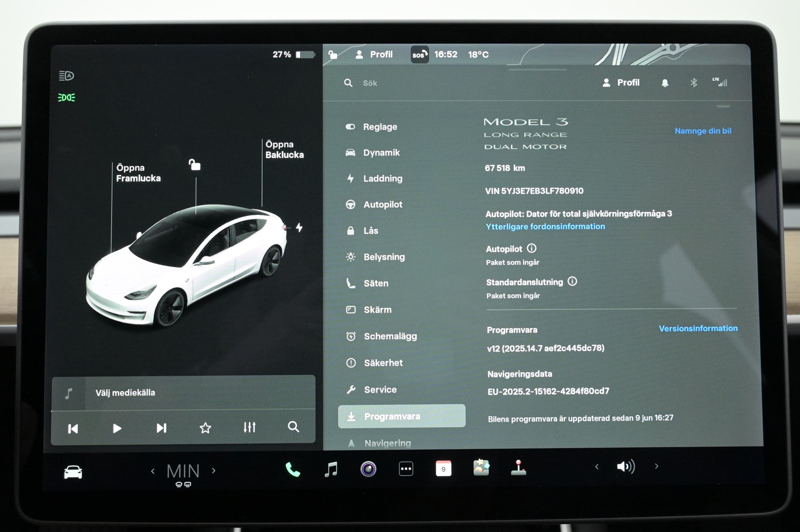Tap the Autopilot info circle icon

(532, 248)
